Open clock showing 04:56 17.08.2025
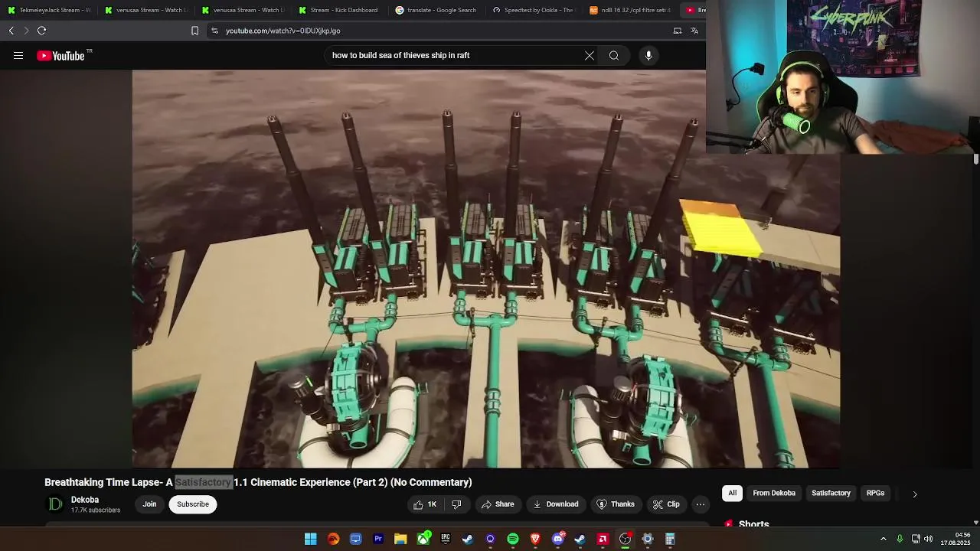This screenshot has width=980, height=551. tap(955, 539)
